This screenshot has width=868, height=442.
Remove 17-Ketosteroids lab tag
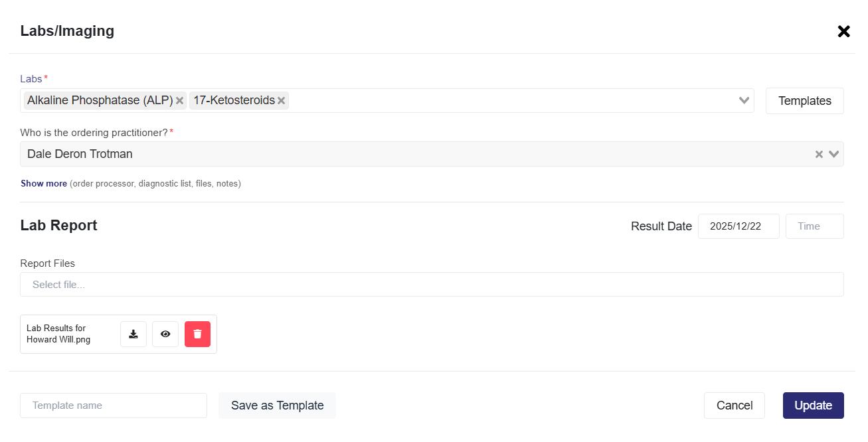(282, 101)
